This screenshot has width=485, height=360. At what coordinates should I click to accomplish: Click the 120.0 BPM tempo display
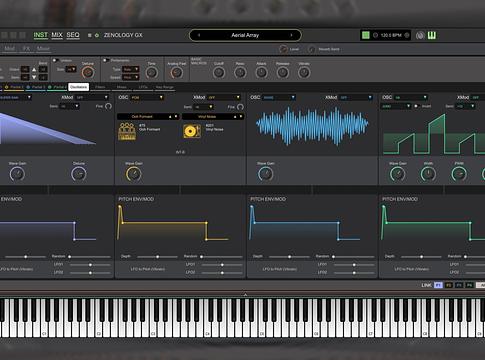(391, 35)
